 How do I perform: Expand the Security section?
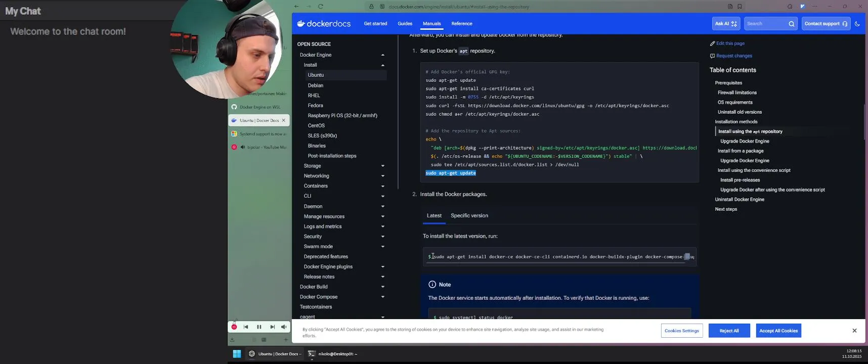(382, 237)
